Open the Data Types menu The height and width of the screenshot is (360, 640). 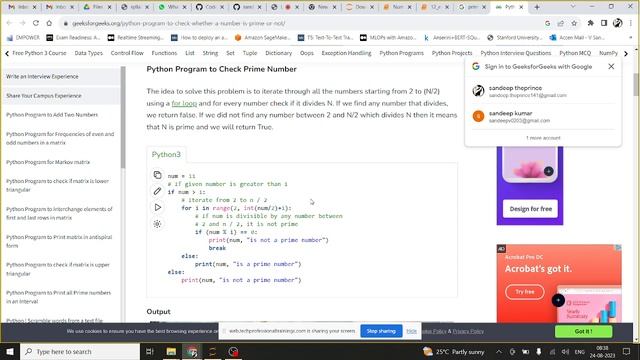89,53
